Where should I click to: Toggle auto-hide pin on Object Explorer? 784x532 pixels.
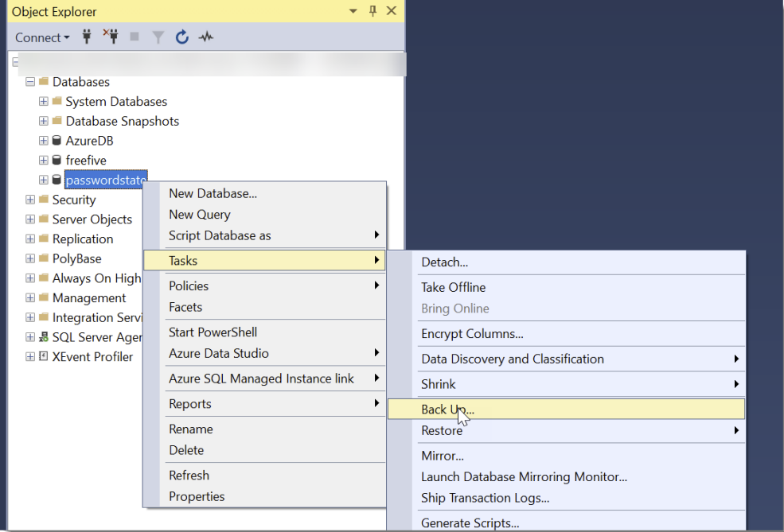click(x=372, y=10)
